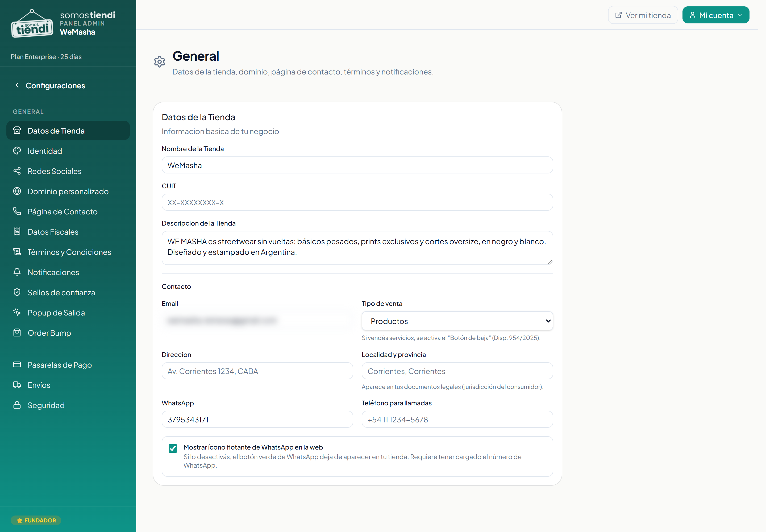Click the truck icon for Envíos
766x532 pixels.
pyautogui.click(x=17, y=385)
